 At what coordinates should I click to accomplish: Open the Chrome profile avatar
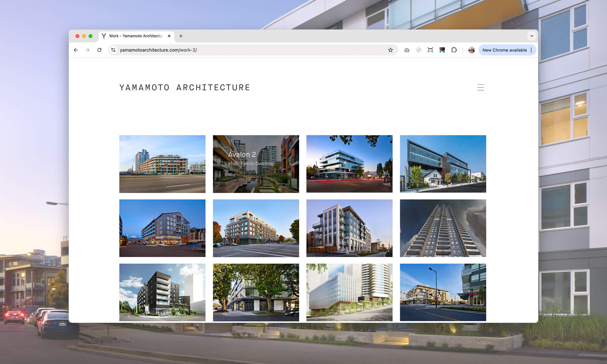pos(471,50)
